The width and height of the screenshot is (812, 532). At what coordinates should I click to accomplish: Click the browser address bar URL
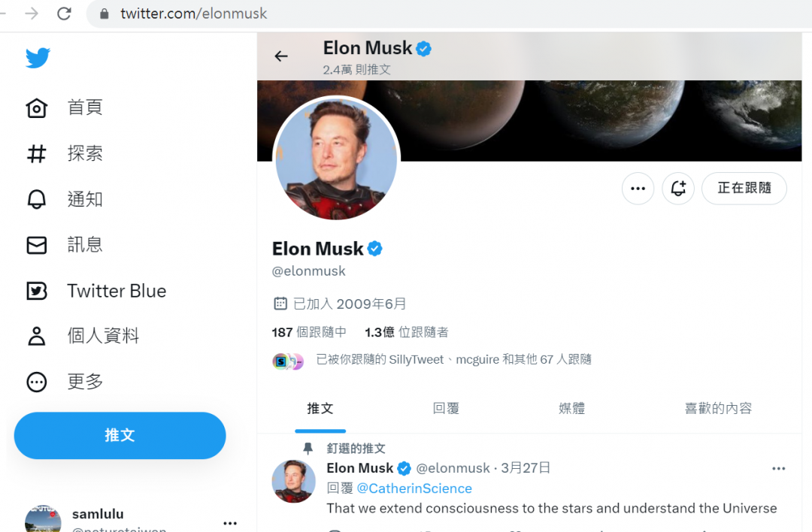click(194, 14)
